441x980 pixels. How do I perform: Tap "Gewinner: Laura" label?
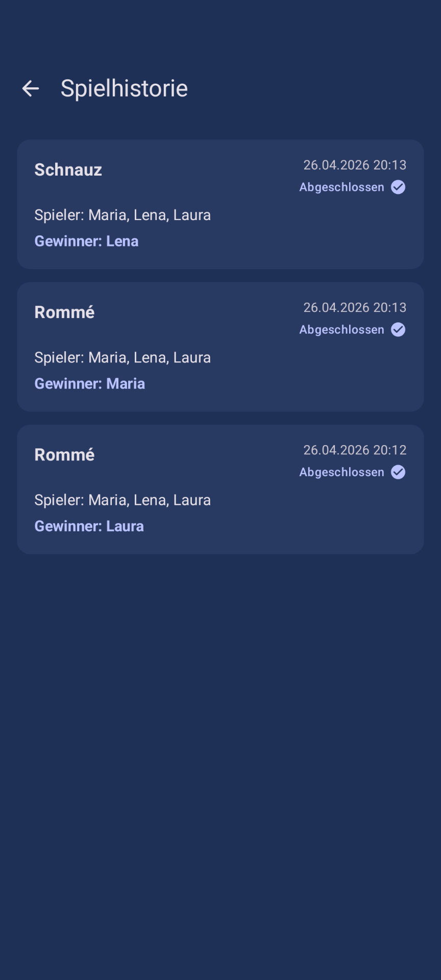click(x=89, y=526)
